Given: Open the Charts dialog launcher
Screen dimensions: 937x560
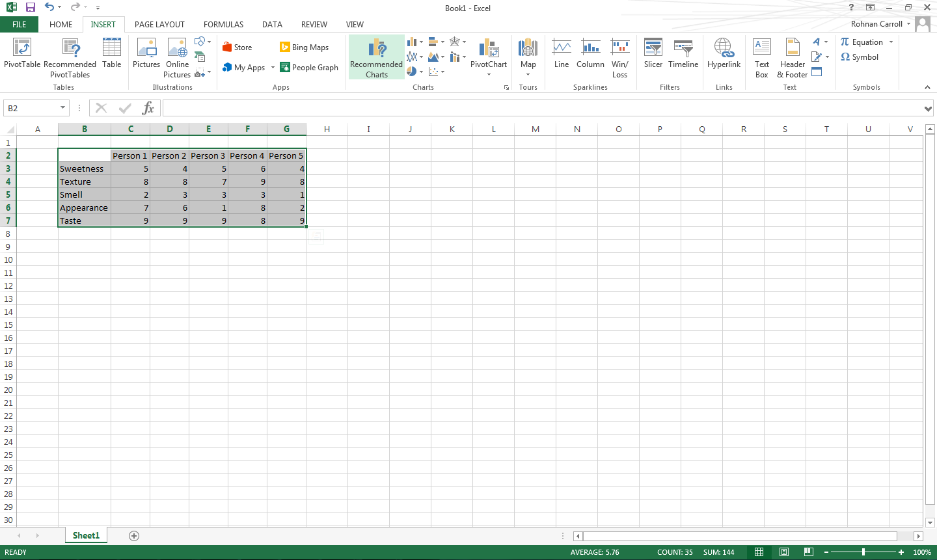Looking at the screenshot, I should pyautogui.click(x=506, y=87).
